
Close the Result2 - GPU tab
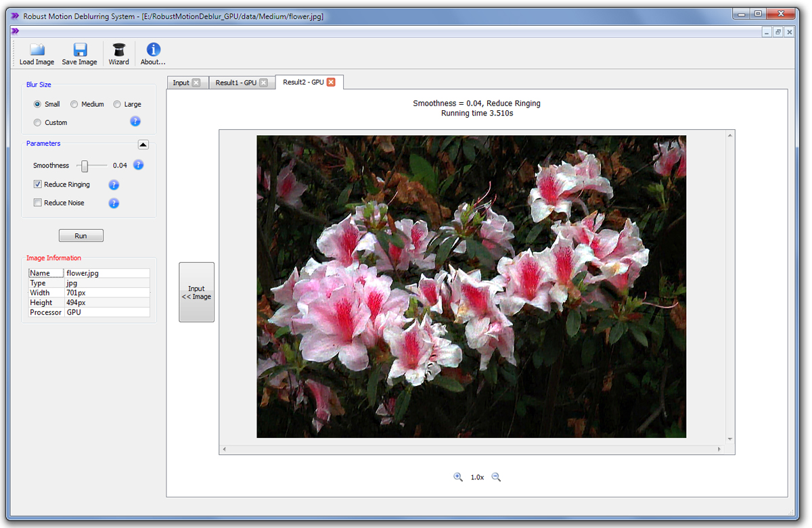(331, 82)
